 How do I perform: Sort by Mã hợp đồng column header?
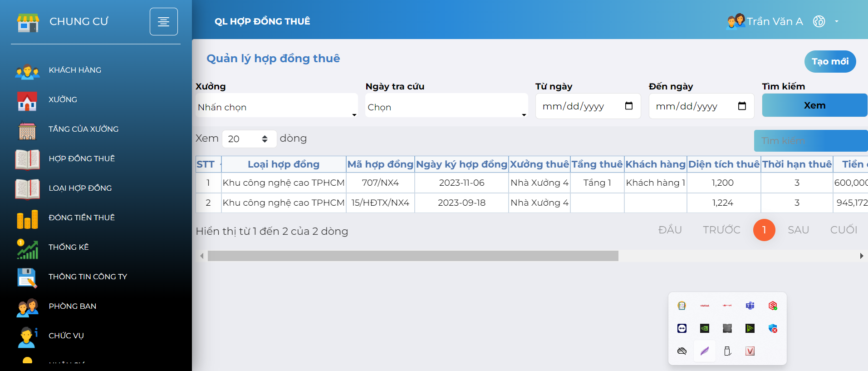point(380,164)
